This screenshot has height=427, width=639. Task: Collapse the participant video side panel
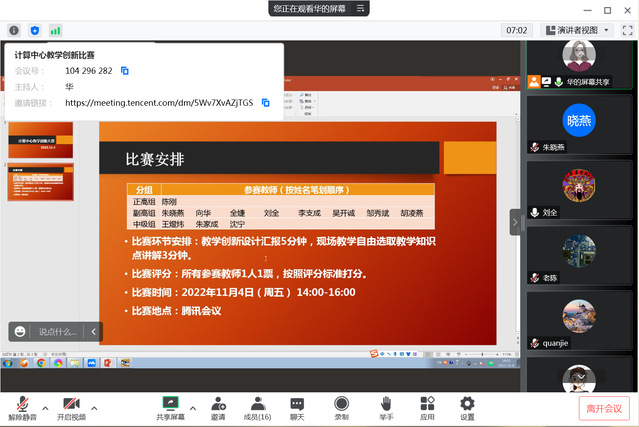click(x=516, y=222)
